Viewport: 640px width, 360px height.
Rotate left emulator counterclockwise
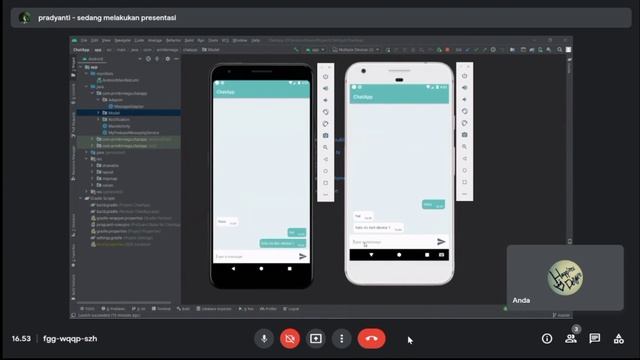pyautogui.click(x=325, y=112)
